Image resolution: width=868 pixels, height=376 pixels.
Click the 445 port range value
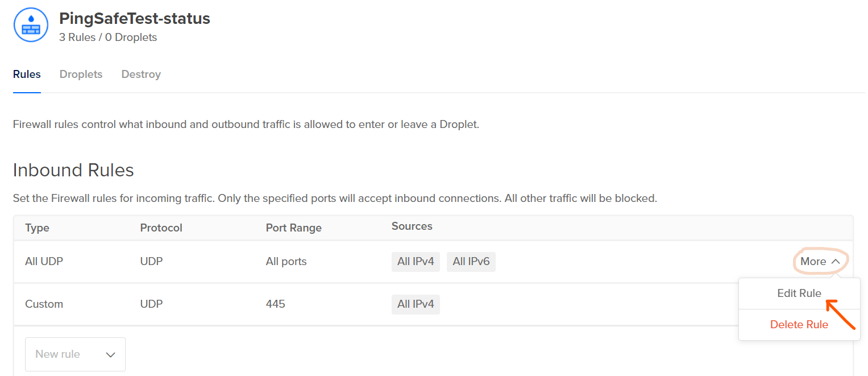coord(275,304)
